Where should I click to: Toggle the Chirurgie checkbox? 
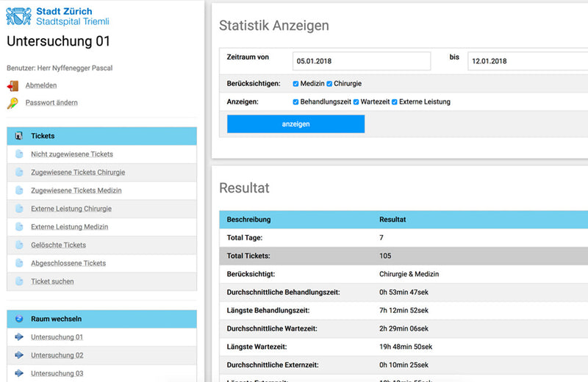point(329,84)
